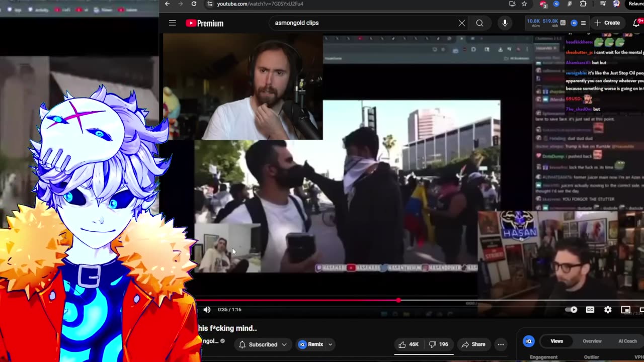This screenshot has height=362, width=644.
Task: Share the video
Action: [x=473, y=344]
